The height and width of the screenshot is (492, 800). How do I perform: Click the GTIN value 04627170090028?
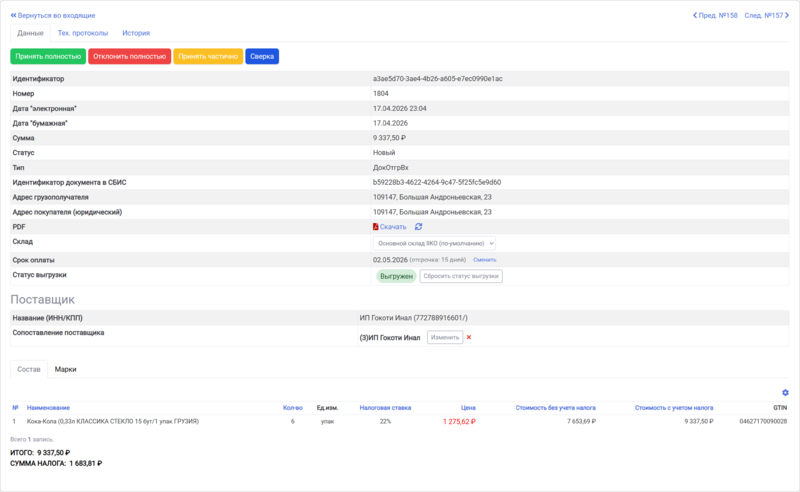(x=763, y=422)
